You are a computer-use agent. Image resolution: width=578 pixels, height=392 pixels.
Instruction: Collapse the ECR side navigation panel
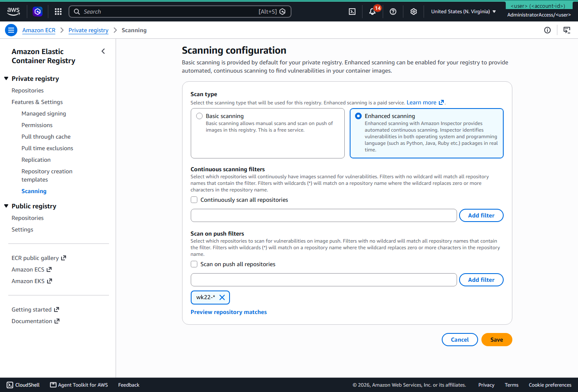[x=103, y=51]
